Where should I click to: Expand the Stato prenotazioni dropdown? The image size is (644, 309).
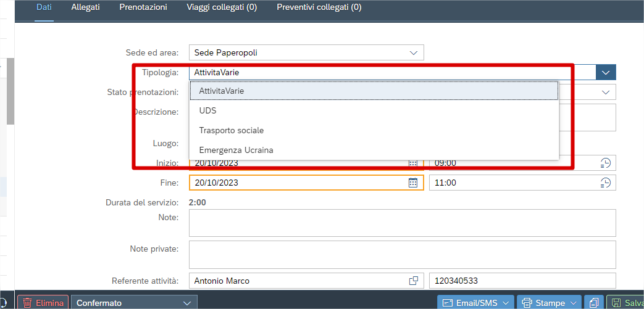[606, 92]
